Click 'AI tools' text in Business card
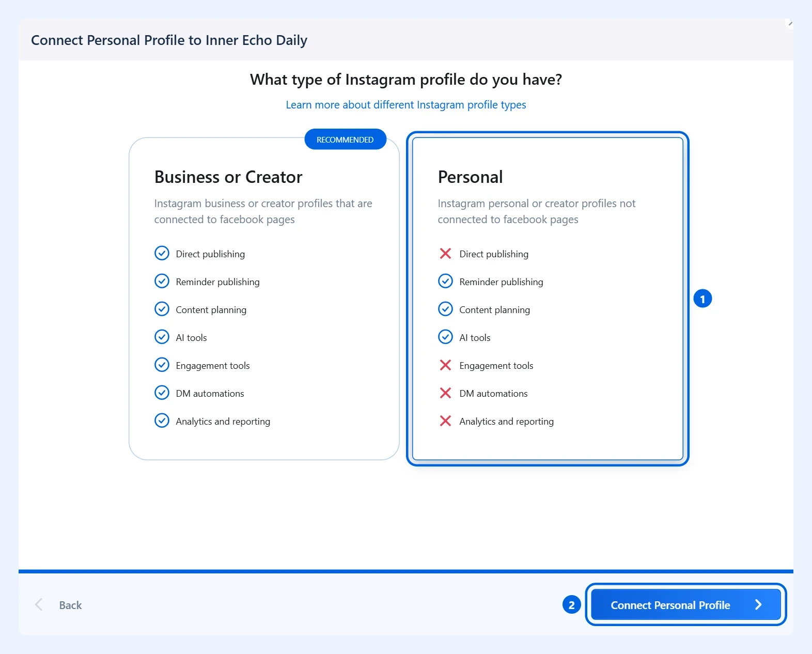This screenshot has height=654, width=812. (x=191, y=338)
